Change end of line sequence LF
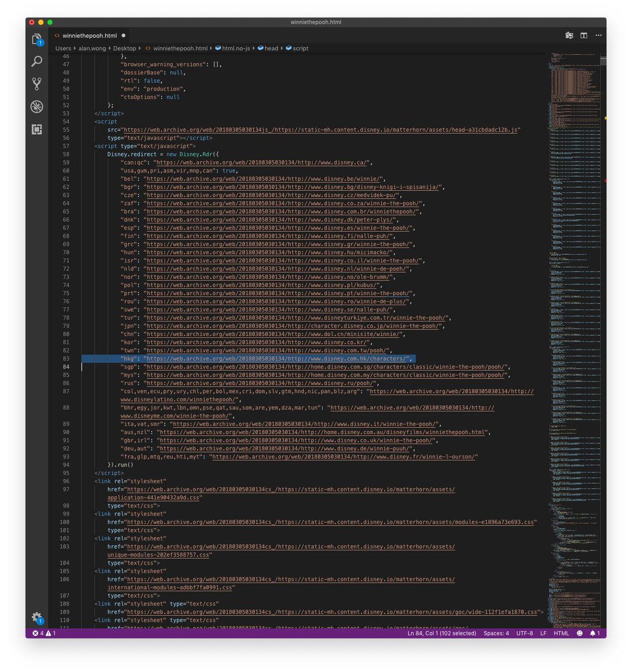The image size is (632, 672). pos(543,633)
